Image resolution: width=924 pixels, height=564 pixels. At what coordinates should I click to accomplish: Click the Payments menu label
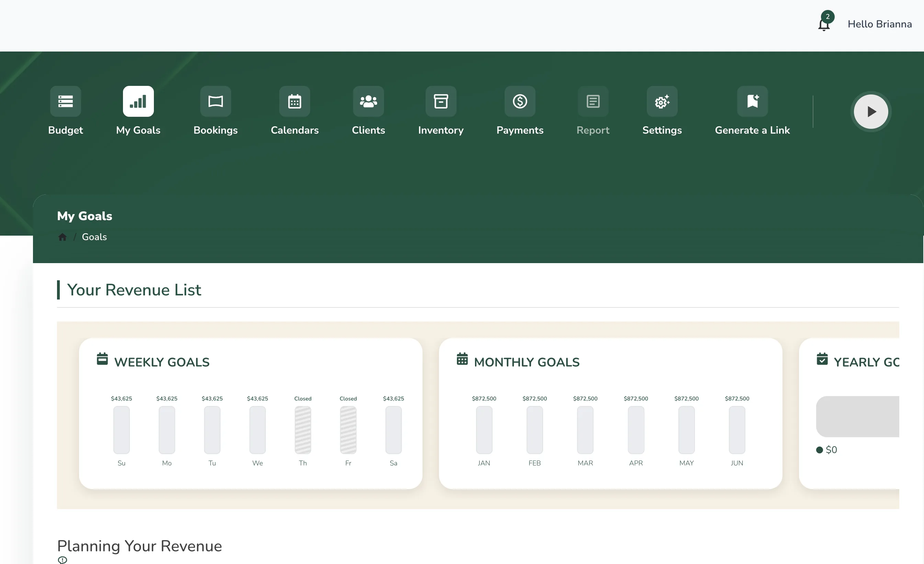pos(520,130)
